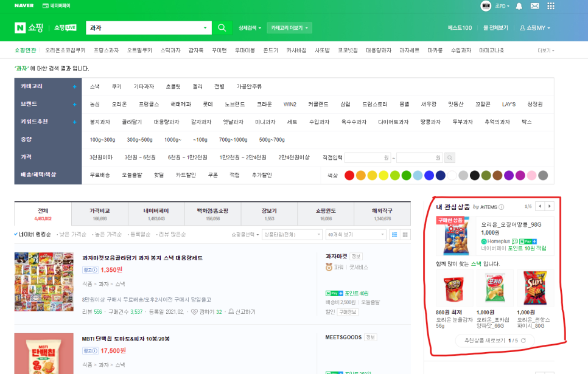Image resolution: width=588 pixels, height=374 pixels.
Task: Pick the red color swatch
Action: pos(349,175)
